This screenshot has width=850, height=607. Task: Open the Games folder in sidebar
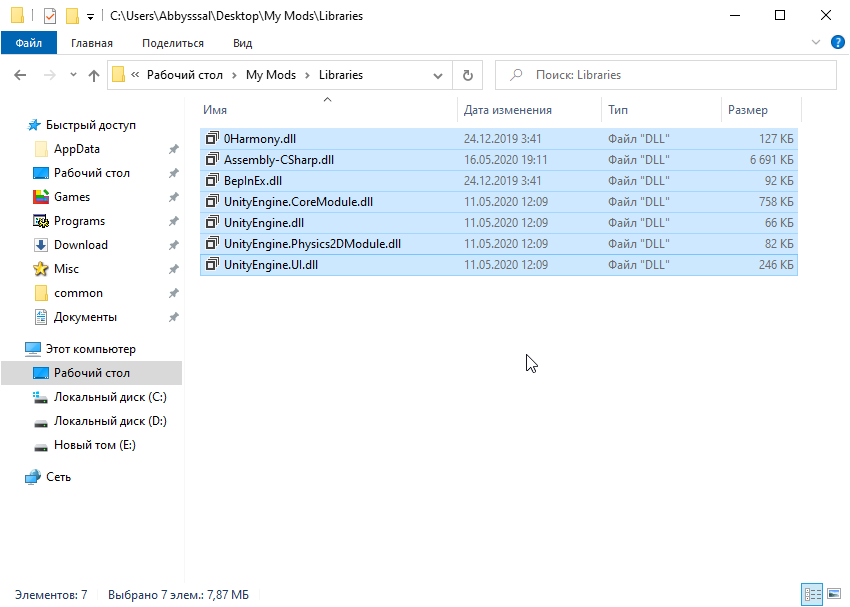(x=72, y=197)
